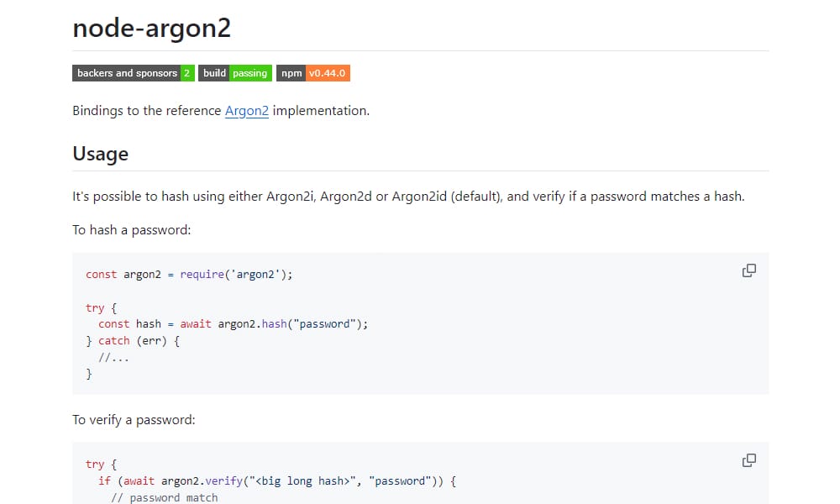Click the backers count showing 2

coord(188,73)
